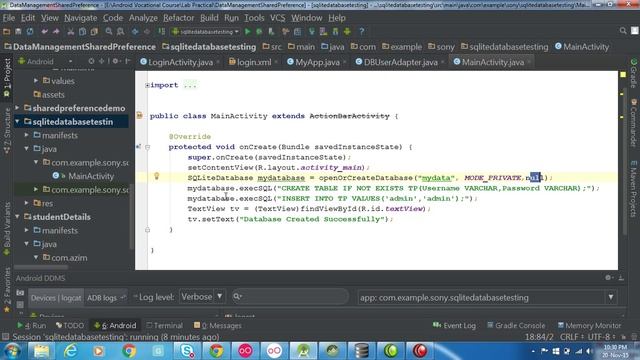Click the search everywhere magnifier top right
This screenshot has height=360, width=640.
pyautogui.click(x=623, y=31)
